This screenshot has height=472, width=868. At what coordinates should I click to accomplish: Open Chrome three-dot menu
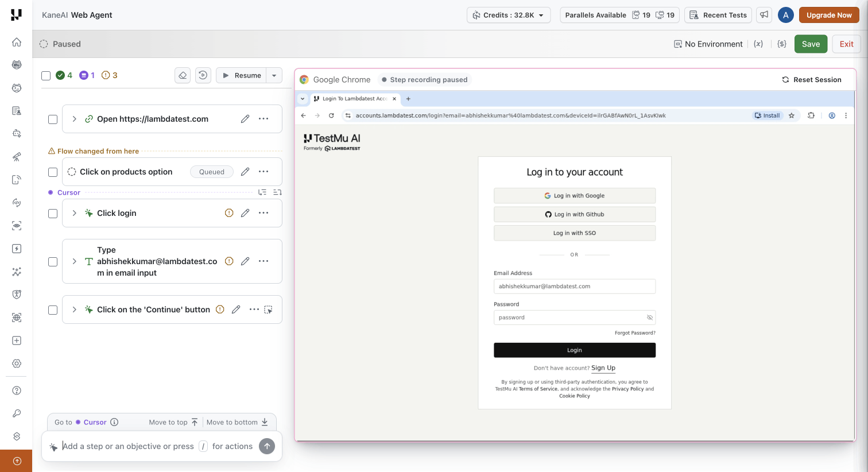point(846,115)
